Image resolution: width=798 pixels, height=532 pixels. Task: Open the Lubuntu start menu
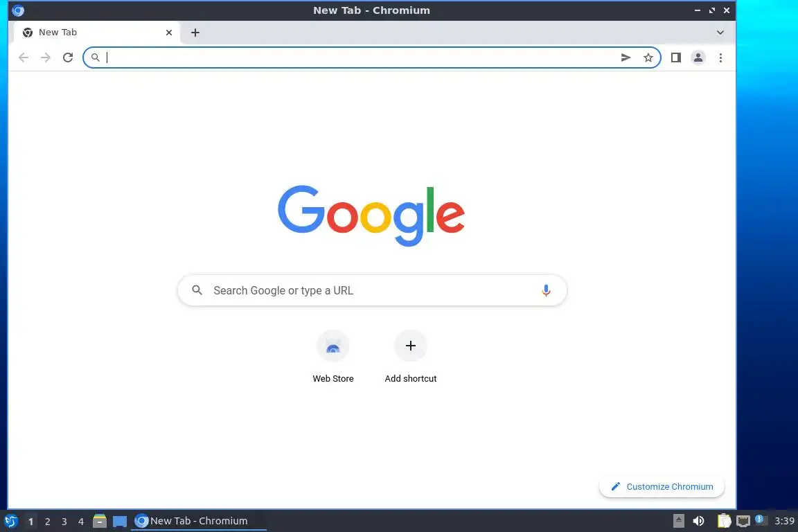coord(10,522)
